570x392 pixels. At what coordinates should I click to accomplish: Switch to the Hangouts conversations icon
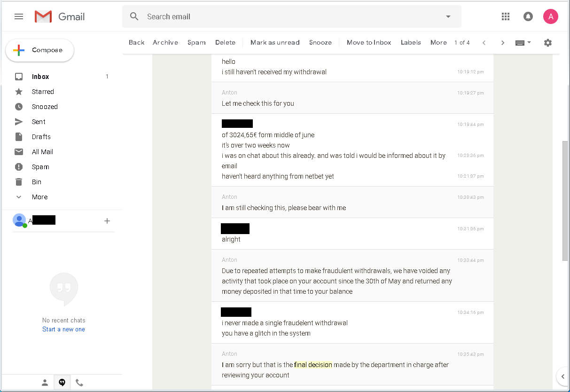pos(62,383)
